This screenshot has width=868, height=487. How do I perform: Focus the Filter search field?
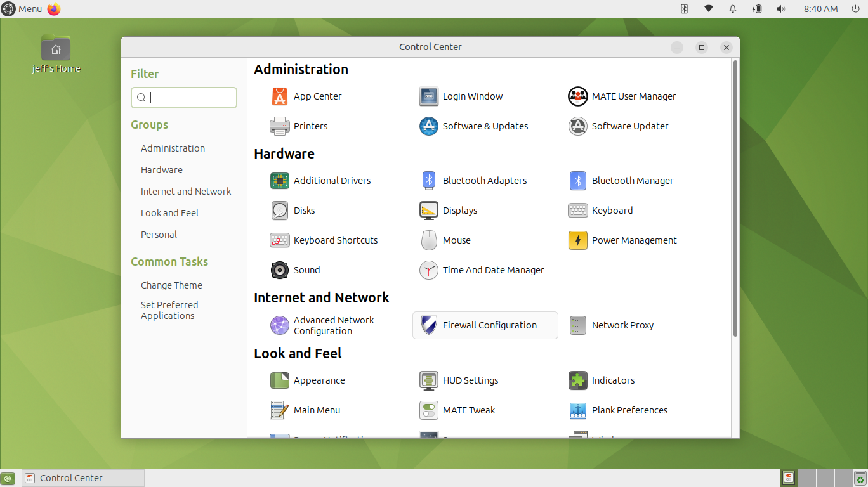click(184, 98)
